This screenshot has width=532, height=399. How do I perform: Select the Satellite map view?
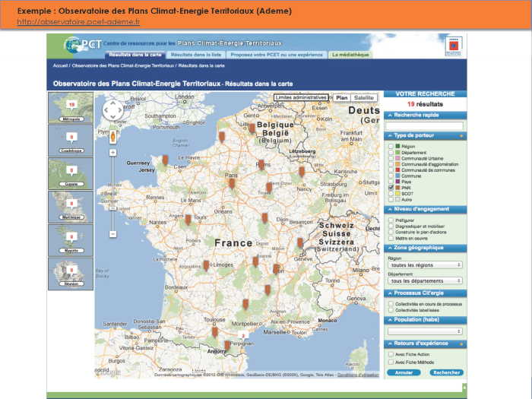pyautogui.click(x=364, y=98)
